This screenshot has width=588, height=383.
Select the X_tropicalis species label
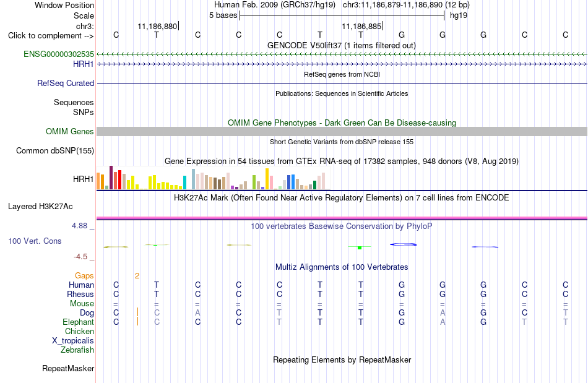[73, 341]
